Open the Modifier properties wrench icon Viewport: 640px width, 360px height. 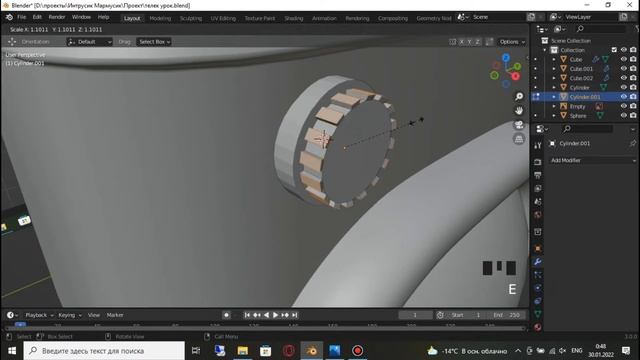(538, 262)
